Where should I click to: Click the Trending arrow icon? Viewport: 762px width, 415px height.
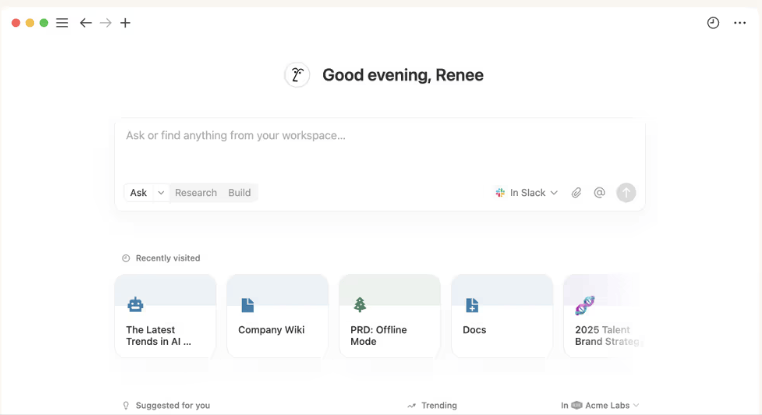pos(412,405)
